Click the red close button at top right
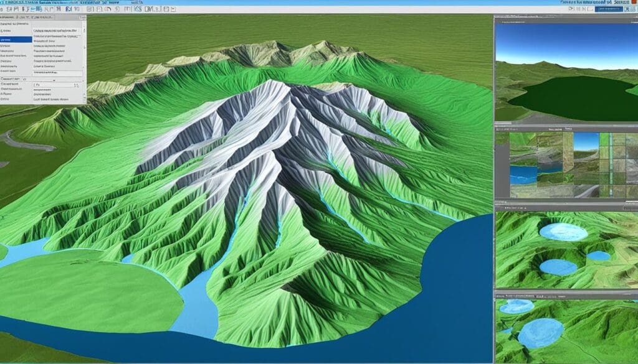This screenshot has width=638, height=364. point(633,2)
